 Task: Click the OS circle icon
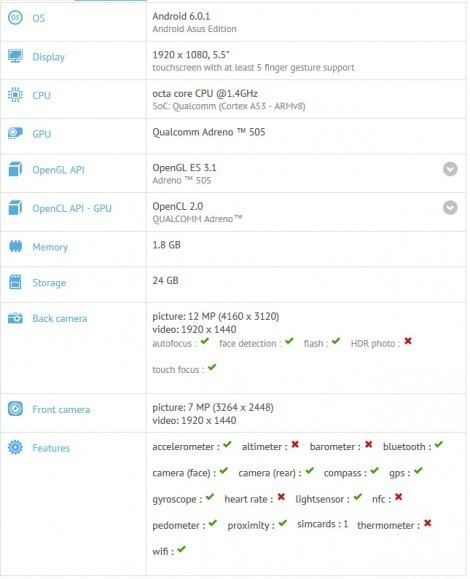pos(15,18)
